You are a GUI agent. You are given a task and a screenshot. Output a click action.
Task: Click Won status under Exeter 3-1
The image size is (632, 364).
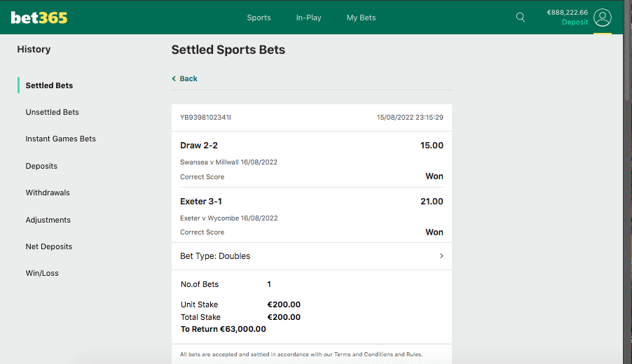coord(434,232)
